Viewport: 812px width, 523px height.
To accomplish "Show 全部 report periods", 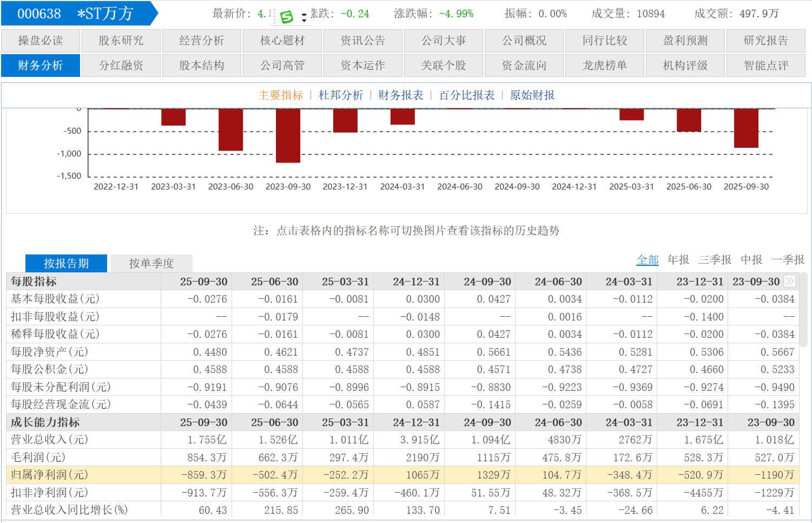I will (x=647, y=260).
